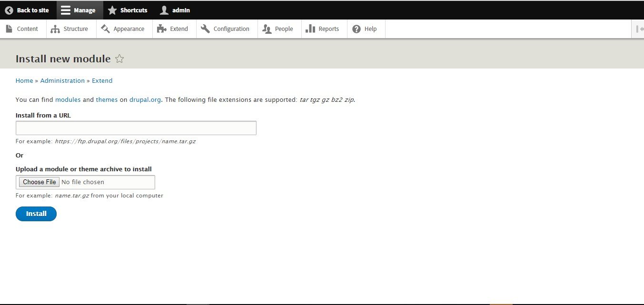644x305 pixels.
Task: Click the Back to site arrow icon
Action: [9, 10]
